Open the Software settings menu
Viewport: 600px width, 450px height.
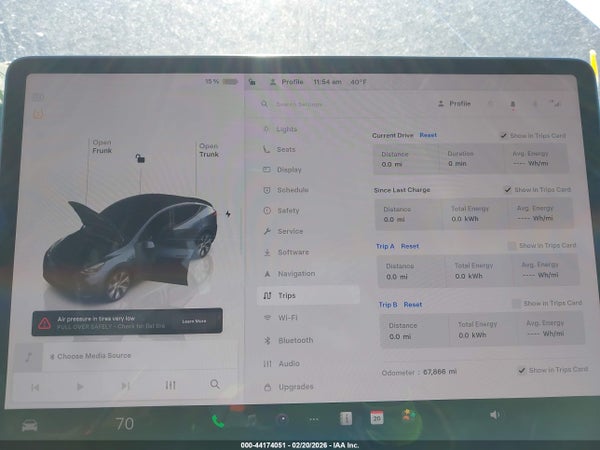[x=286, y=252]
